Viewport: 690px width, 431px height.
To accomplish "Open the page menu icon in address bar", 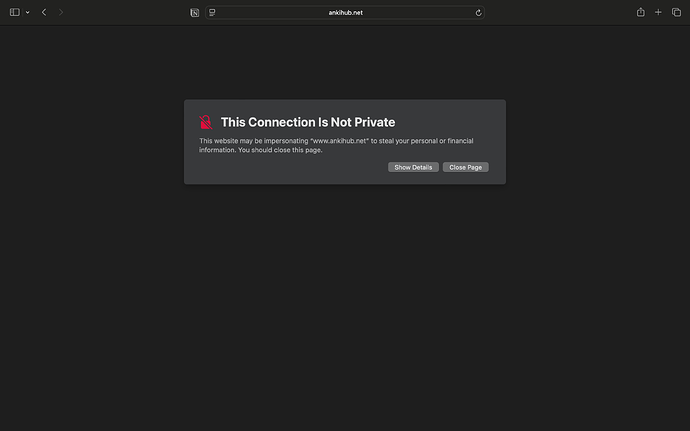I will (212, 12).
